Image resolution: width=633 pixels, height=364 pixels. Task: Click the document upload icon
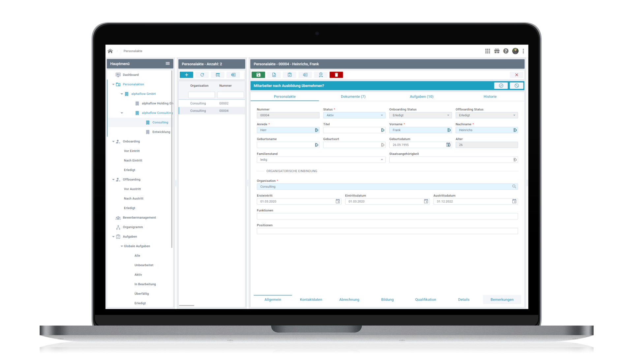pyautogui.click(x=274, y=75)
